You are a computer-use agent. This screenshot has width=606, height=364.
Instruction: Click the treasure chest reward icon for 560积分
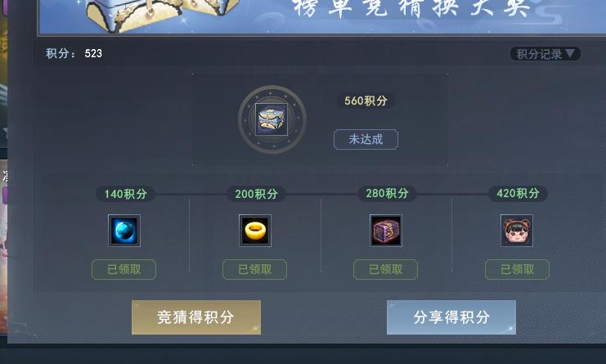click(272, 119)
